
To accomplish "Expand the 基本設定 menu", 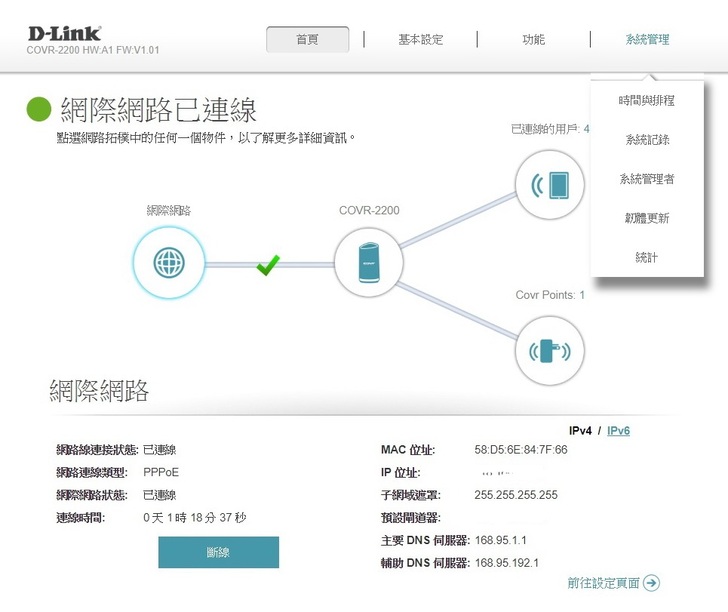I will [x=420, y=40].
